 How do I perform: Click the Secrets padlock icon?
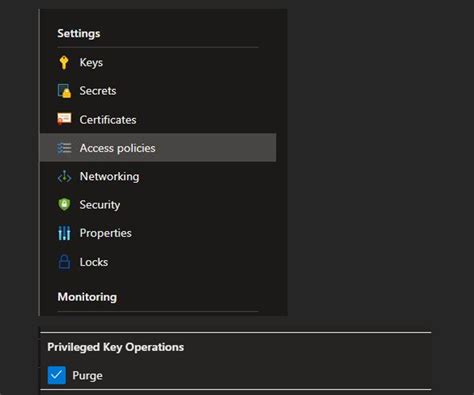tap(64, 91)
